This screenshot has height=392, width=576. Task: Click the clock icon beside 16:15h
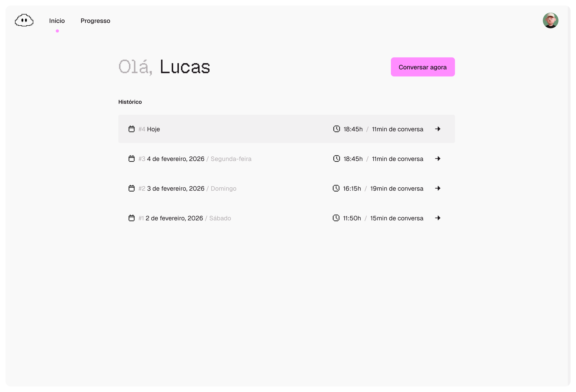coord(336,188)
